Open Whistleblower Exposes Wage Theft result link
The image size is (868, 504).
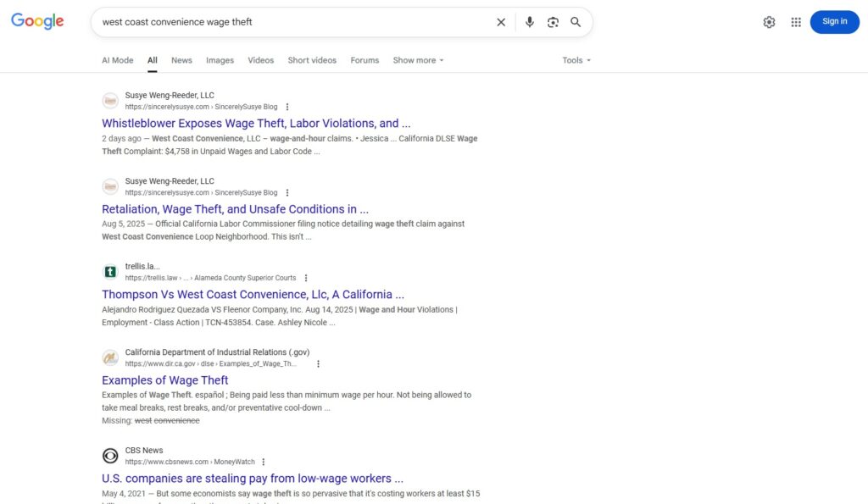point(256,124)
